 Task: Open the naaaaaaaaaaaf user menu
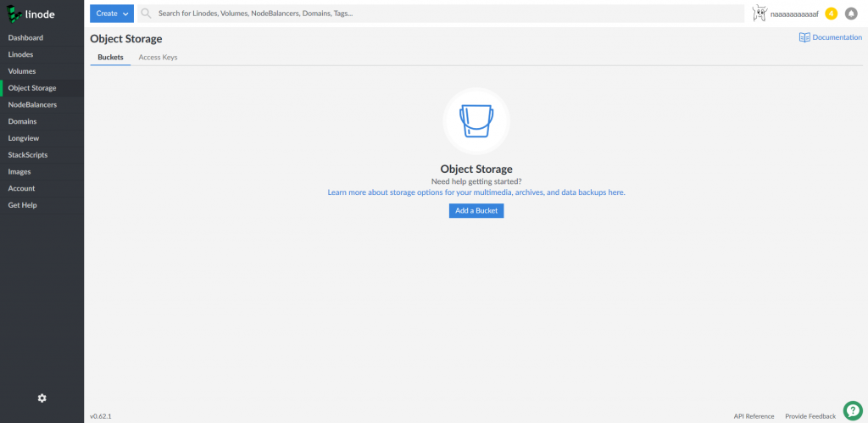794,14
